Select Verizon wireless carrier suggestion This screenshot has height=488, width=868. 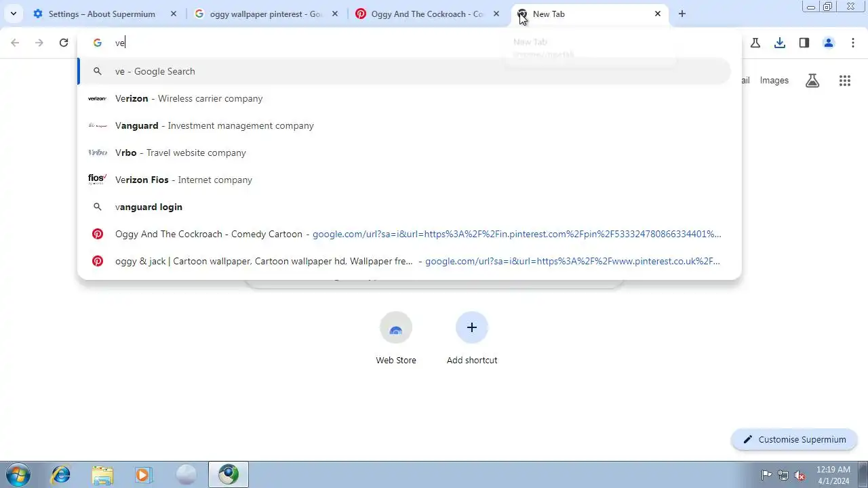[x=406, y=98]
